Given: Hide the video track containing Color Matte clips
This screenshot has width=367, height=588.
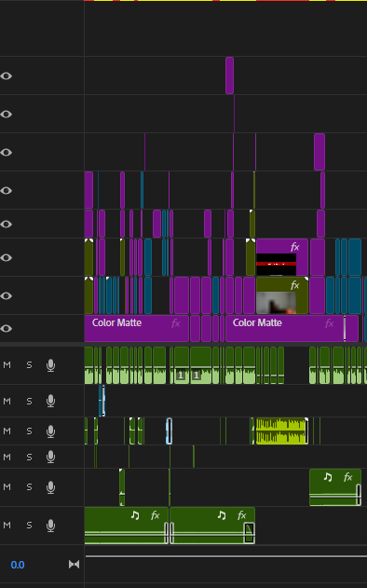Looking at the screenshot, I should (x=6, y=329).
